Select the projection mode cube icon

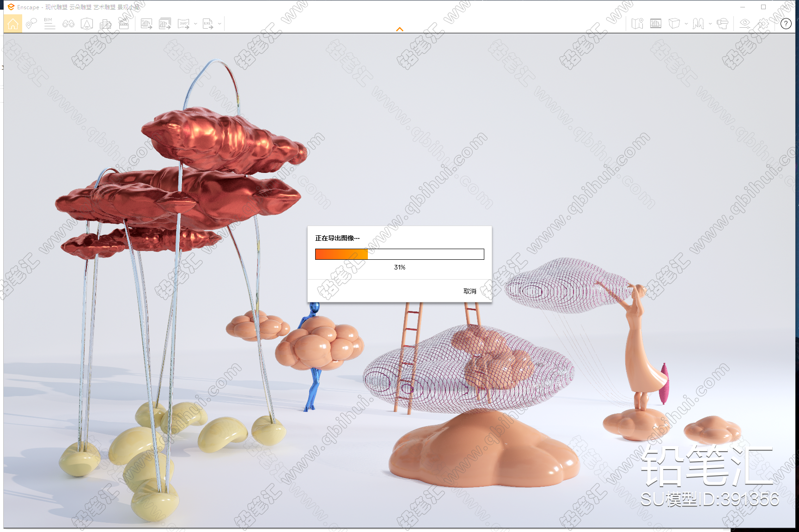coord(674,24)
